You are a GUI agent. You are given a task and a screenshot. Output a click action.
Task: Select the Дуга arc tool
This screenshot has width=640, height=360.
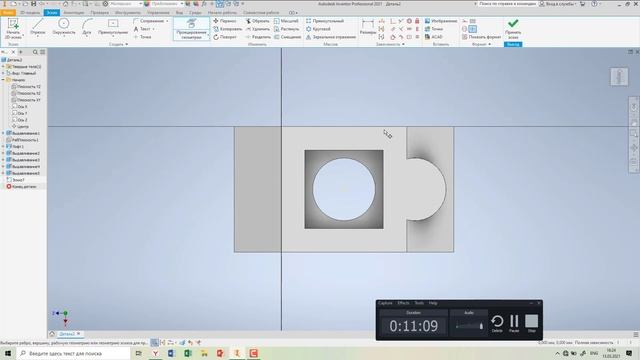[x=87, y=27]
